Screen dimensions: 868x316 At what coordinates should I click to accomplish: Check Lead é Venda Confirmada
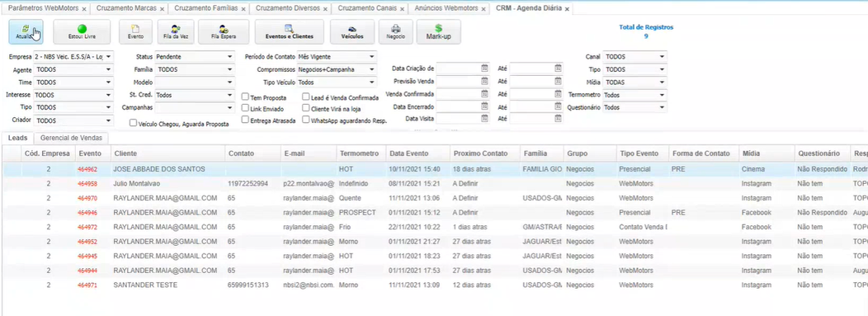click(305, 97)
